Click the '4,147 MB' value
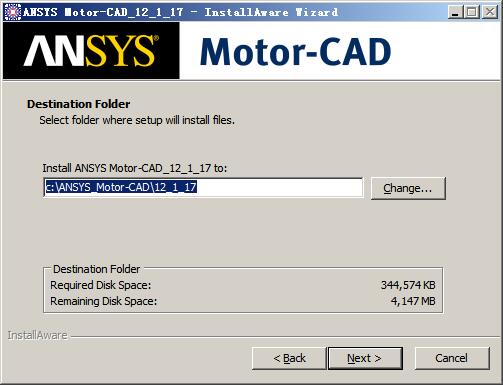Image resolution: width=503 pixels, height=385 pixels. point(413,301)
